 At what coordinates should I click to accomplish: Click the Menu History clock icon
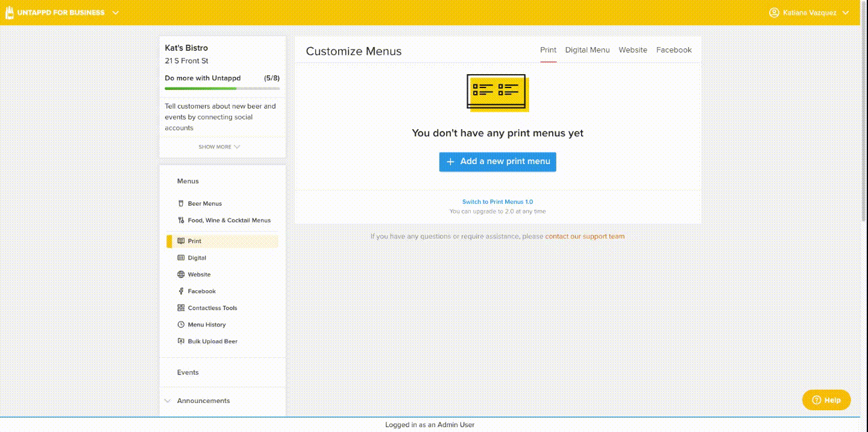(181, 325)
